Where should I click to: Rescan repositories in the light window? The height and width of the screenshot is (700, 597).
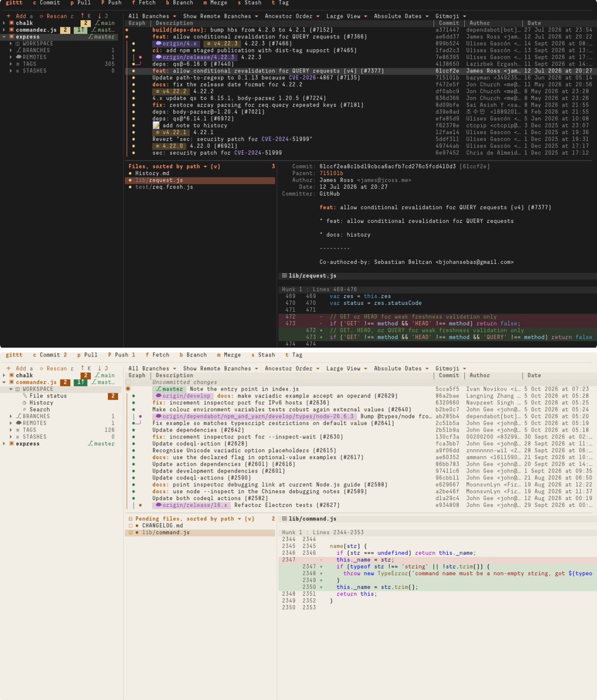pos(57,369)
